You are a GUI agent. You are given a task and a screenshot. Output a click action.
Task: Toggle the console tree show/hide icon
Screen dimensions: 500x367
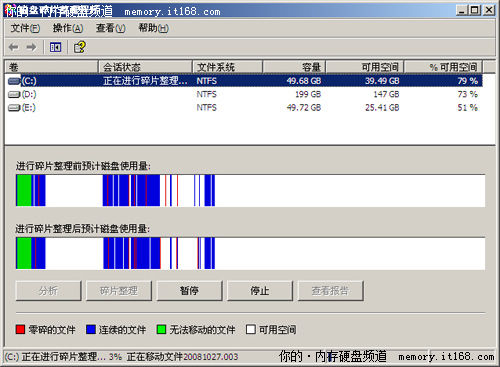pyautogui.click(x=55, y=47)
